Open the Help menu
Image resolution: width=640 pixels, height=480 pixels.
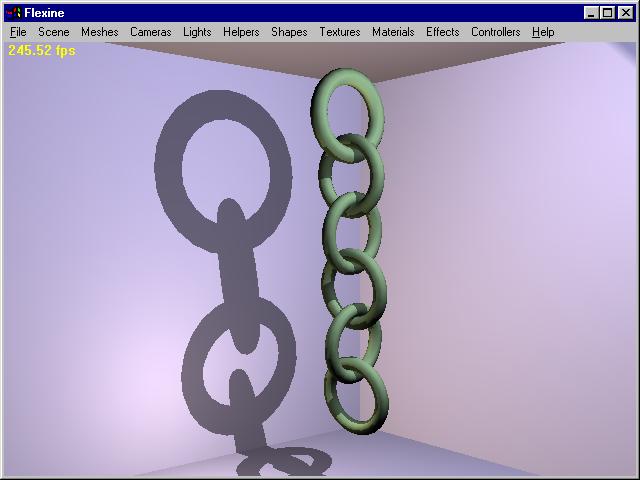[x=543, y=32]
